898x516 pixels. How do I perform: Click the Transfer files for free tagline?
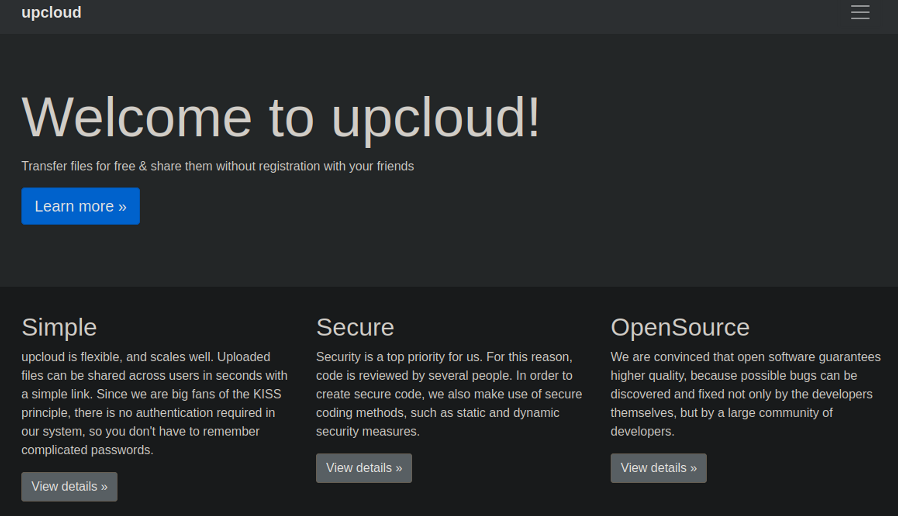[x=217, y=166]
